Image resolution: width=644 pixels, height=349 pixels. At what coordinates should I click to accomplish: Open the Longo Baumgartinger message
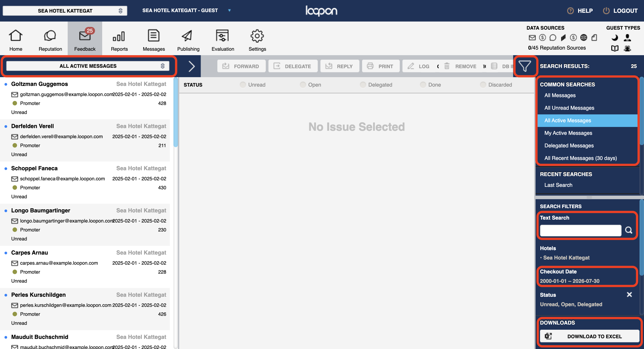pyautogui.click(x=85, y=225)
